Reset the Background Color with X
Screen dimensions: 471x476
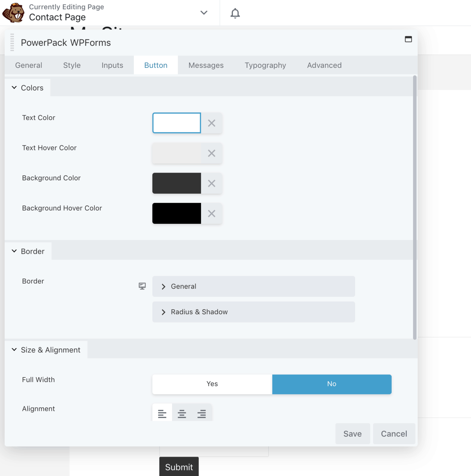pos(212,183)
